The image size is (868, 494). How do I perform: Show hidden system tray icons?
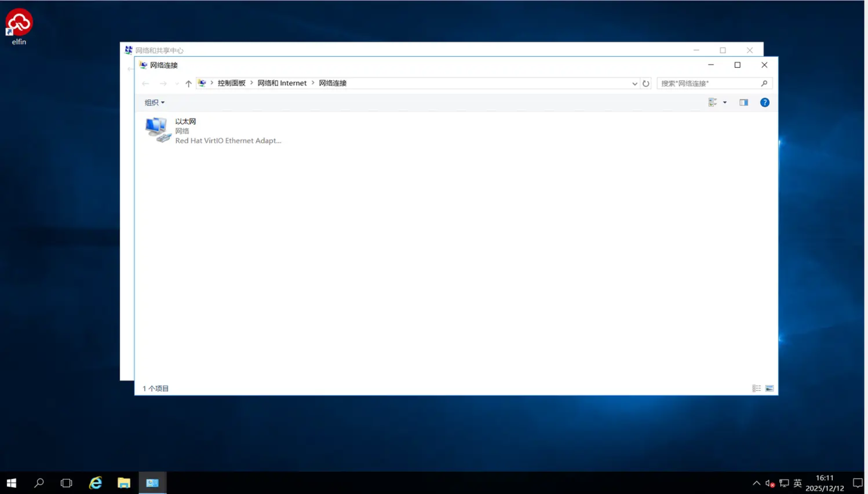pyautogui.click(x=756, y=483)
